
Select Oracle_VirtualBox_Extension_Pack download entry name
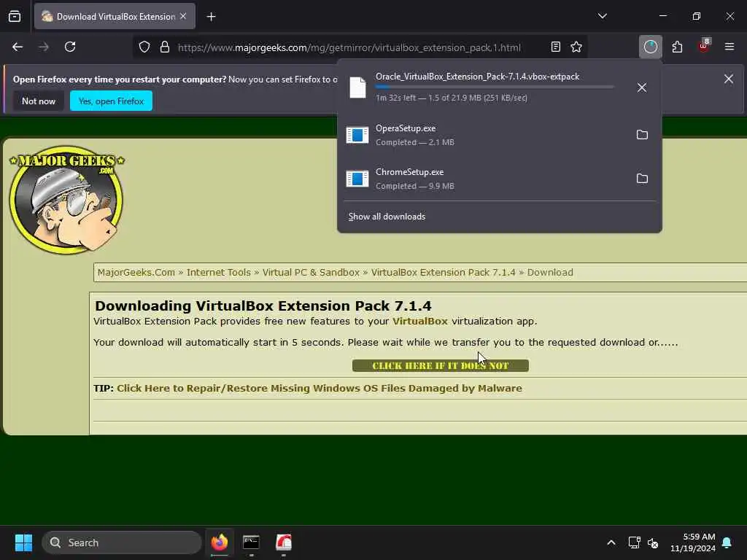point(477,77)
